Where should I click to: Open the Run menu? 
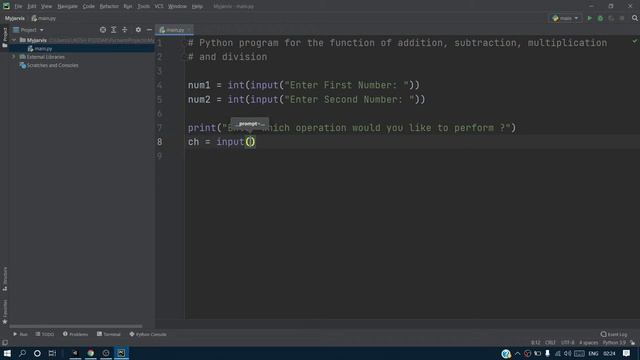(x=128, y=6)
